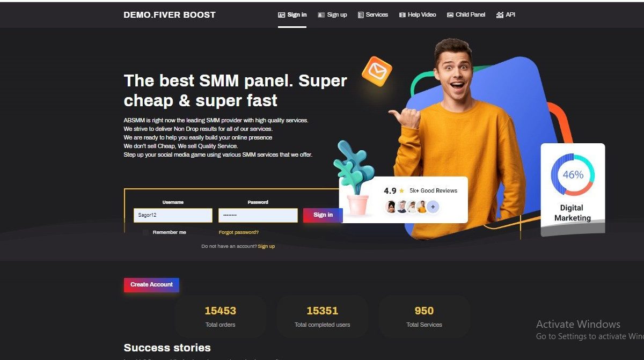The image size is (644, 360).
Task: Click the Sign in icon in navbar
Action: click(x=281, y=15)
